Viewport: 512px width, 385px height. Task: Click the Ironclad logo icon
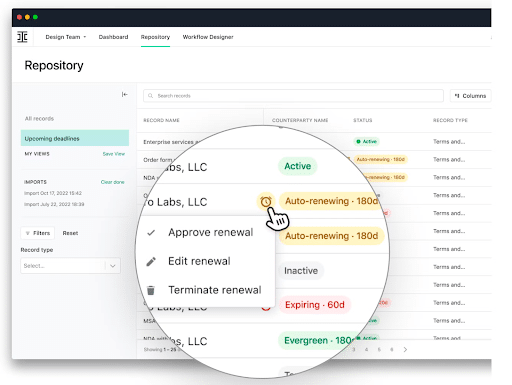coord(22,37)
